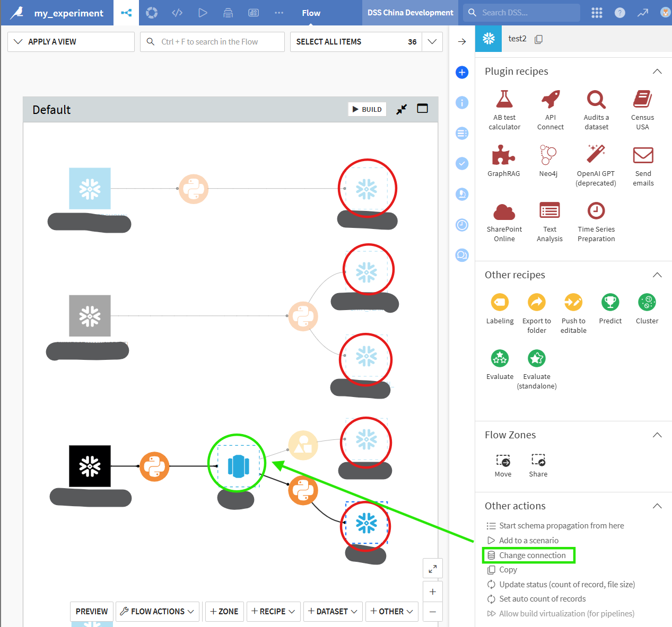The image size is (672, 627).
Task: Open the applications grid icon
Action: 597,13
